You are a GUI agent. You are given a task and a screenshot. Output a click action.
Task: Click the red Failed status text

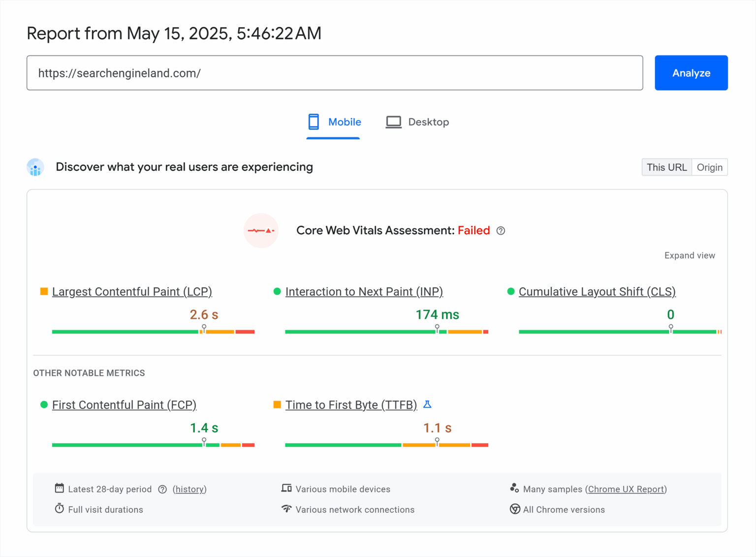[474, 230]
